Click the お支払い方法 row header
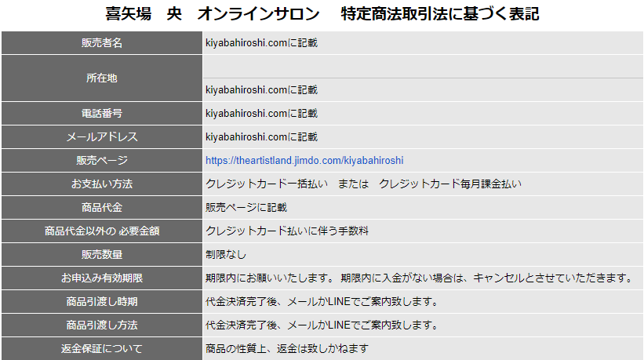 (x=102, y=184)
